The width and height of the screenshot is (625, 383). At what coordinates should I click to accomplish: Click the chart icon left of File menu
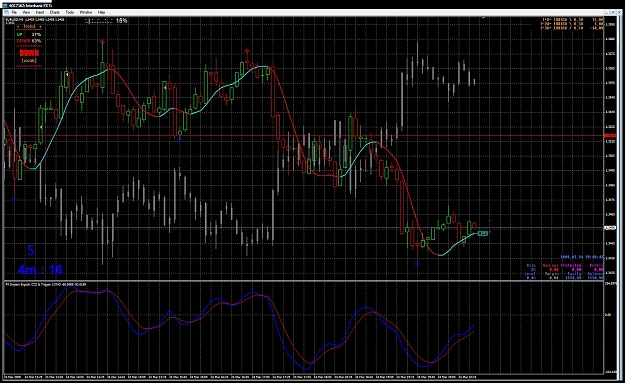tap(6, 12)
